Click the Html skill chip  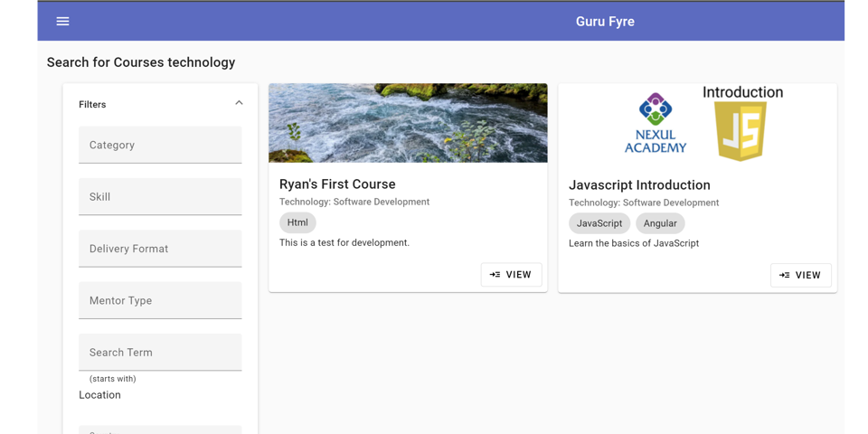click(297, 222)
